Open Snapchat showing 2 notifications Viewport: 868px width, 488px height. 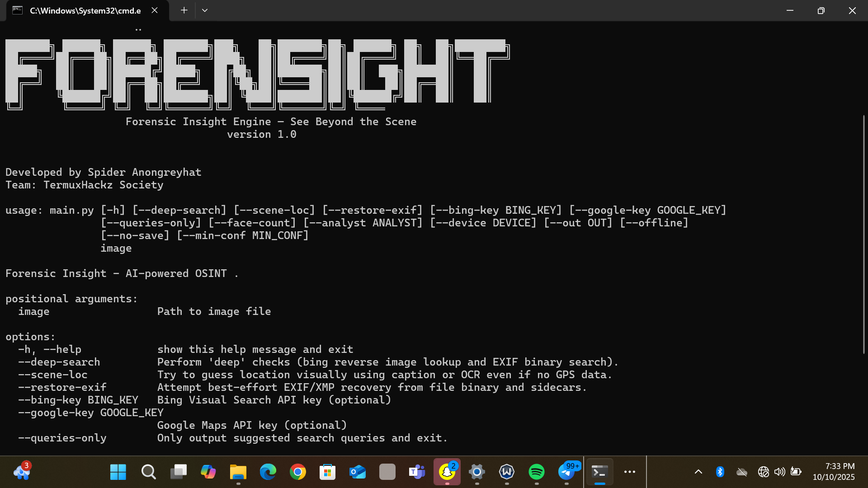(x=447, y=472)
